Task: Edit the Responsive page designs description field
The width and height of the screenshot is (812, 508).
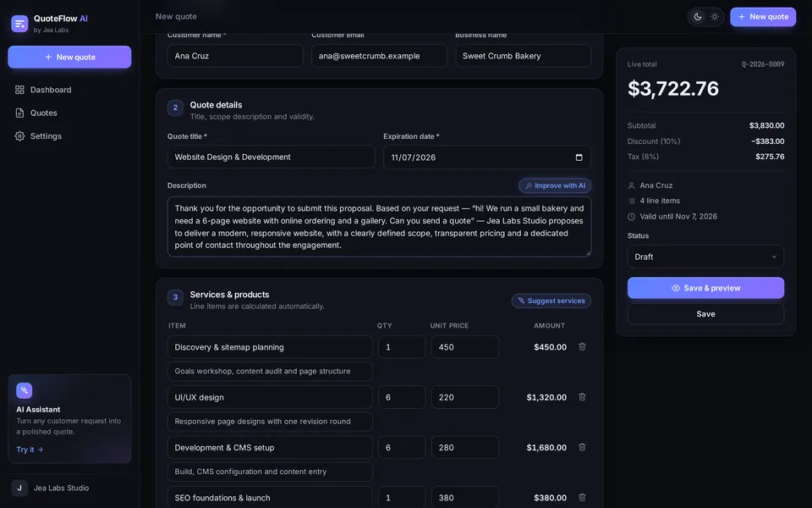Action: pyautogui.click(x=270, y=422)
